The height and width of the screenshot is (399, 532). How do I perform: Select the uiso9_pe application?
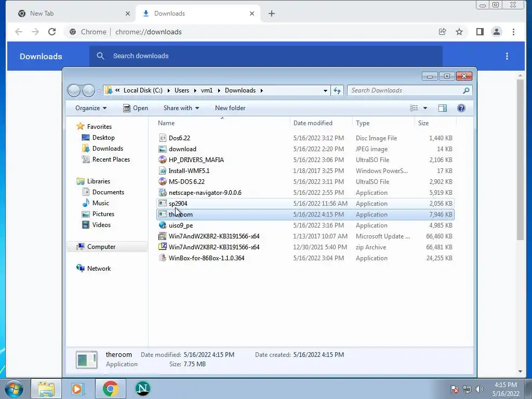point(305,225)
